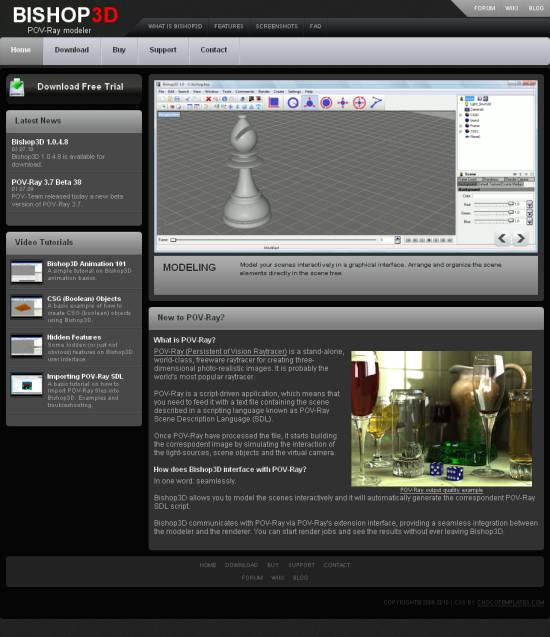
Task: Open CSG (Boolean) Objects tutorial thumbnail
Action: [26, 307]
